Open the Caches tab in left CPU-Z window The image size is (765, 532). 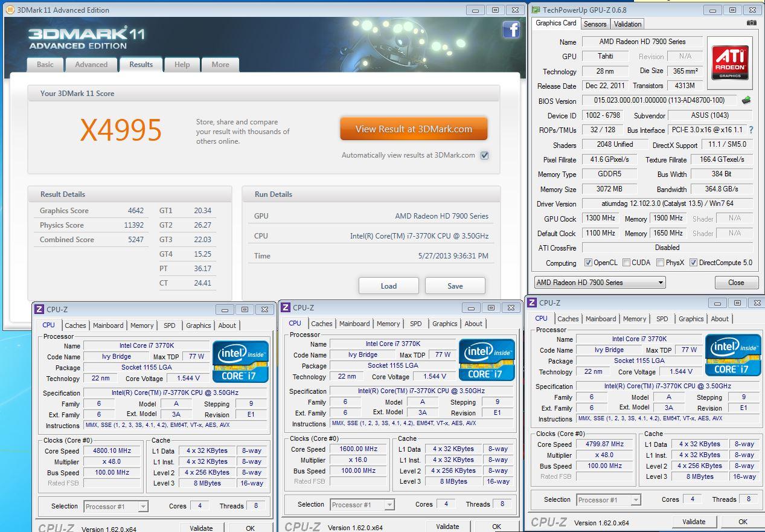(x=75, y=325)
